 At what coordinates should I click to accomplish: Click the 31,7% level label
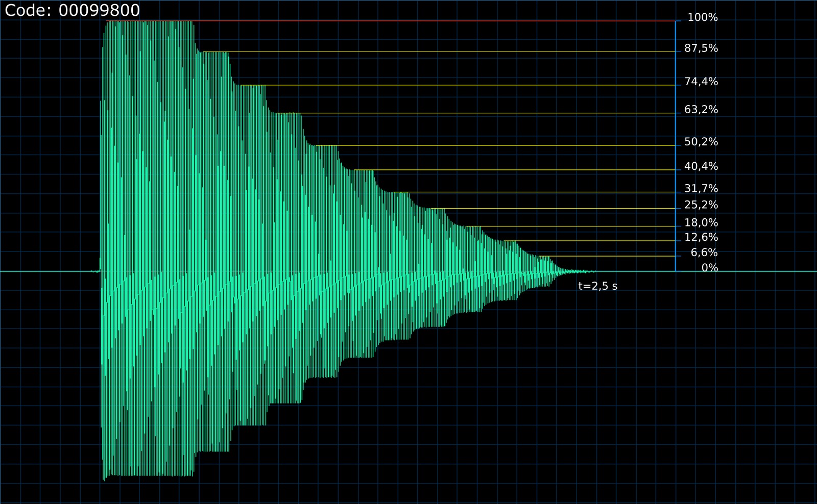[x=701, y=189]
